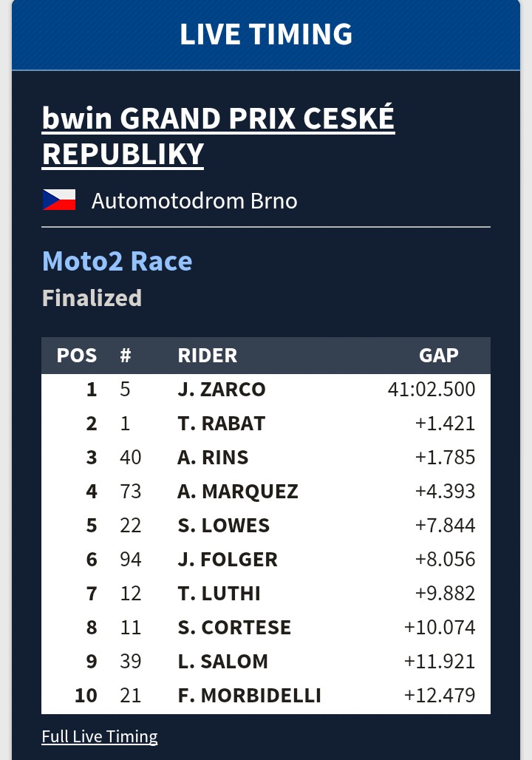Screen dimensions: 532x760
Task: Click the GAP column header
Action: point(439,355)
